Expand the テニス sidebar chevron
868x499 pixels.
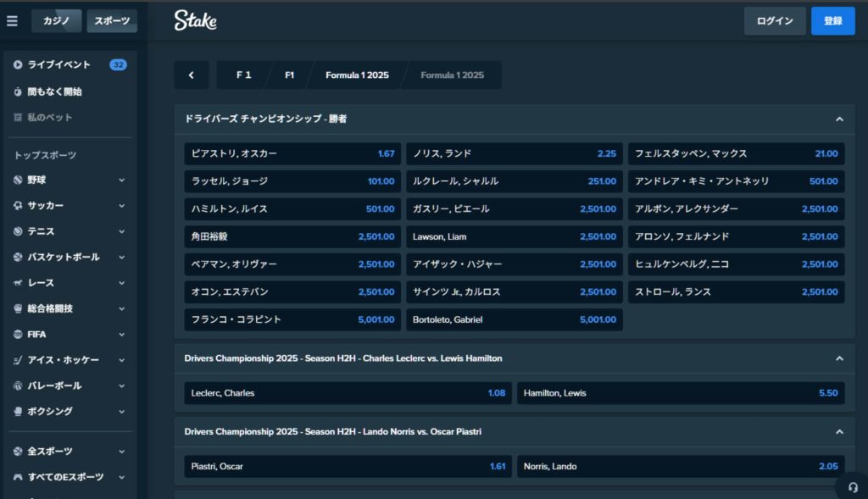tap(121, 231)
